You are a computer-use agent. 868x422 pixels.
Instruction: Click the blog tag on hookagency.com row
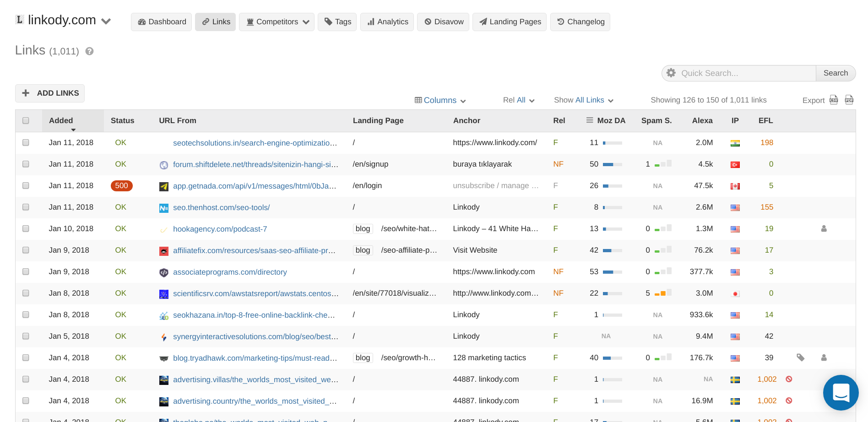click(x=363, y=229)
